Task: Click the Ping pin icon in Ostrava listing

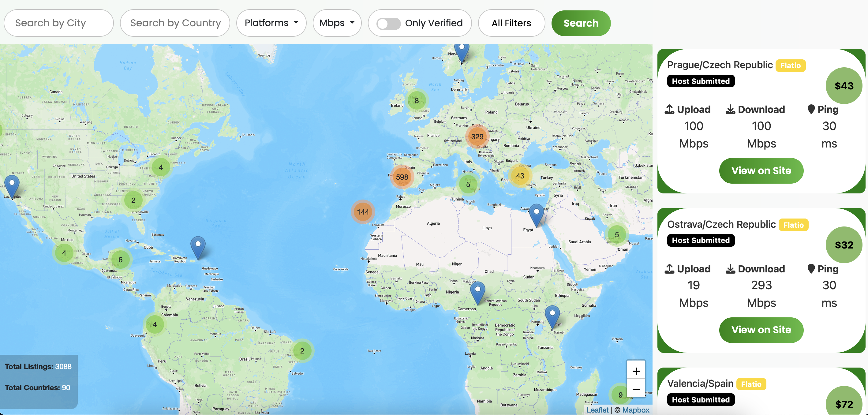Action: tap(811, 269)
